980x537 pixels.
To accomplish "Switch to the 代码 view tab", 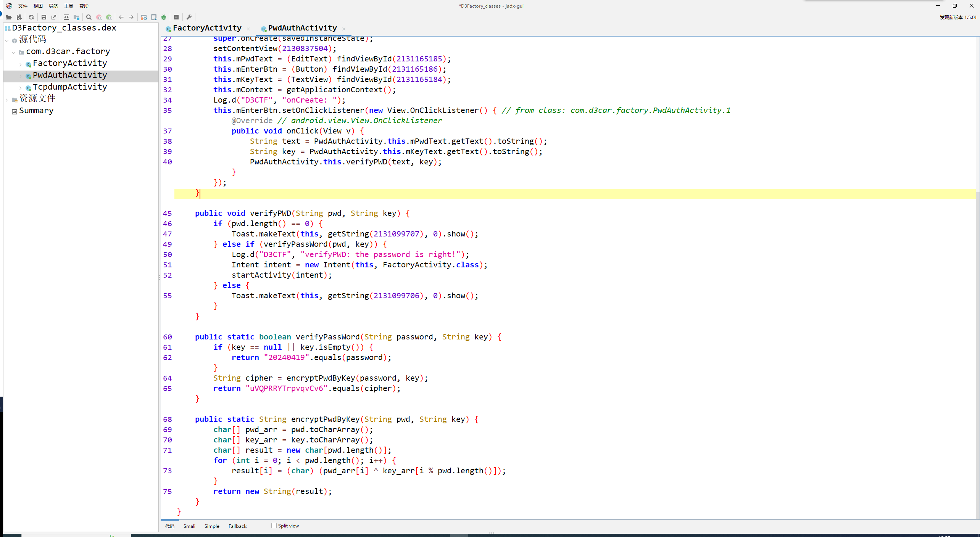I will (x=170, y=526).
